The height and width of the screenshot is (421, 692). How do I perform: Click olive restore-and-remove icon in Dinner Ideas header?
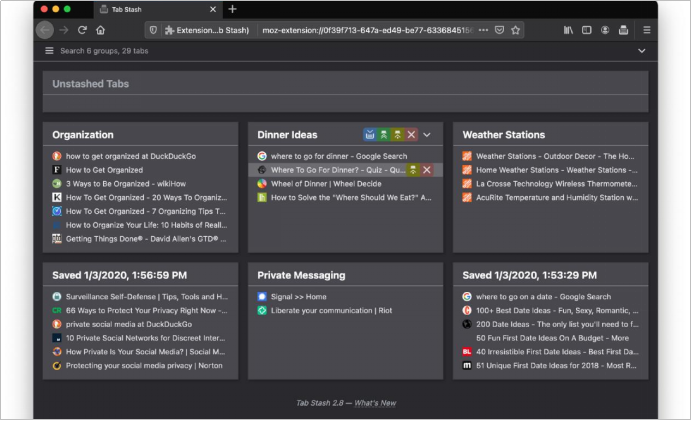click(397, 134)
